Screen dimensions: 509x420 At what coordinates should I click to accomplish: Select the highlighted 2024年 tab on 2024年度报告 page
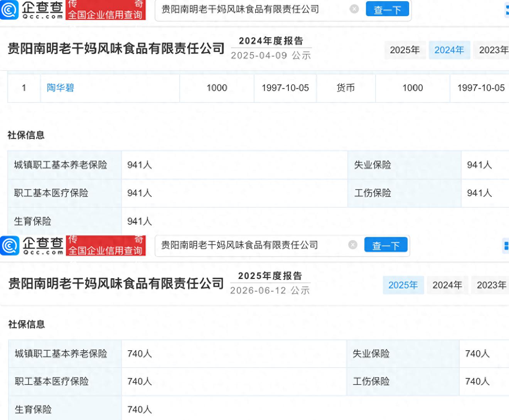(x=449, y=50)
